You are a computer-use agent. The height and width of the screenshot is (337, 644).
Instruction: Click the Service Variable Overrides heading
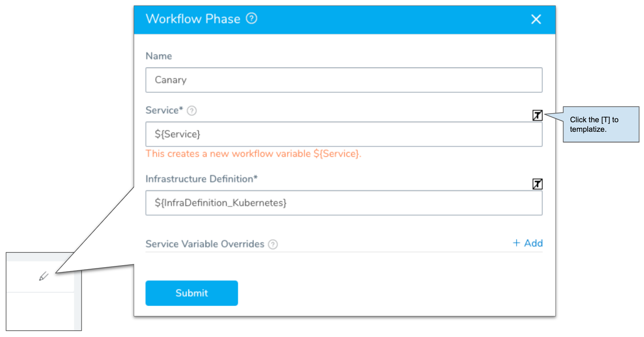click(x=205, y=244)
